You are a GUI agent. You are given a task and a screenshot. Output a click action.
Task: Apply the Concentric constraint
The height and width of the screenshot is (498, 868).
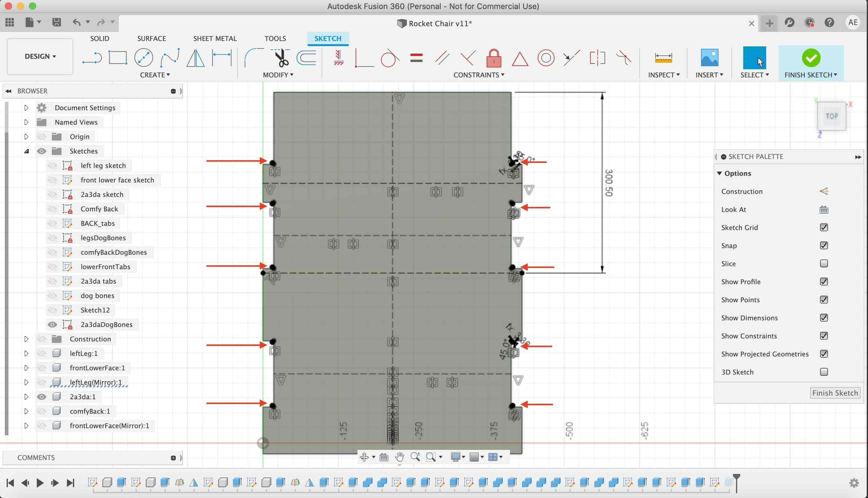(546, 58)
